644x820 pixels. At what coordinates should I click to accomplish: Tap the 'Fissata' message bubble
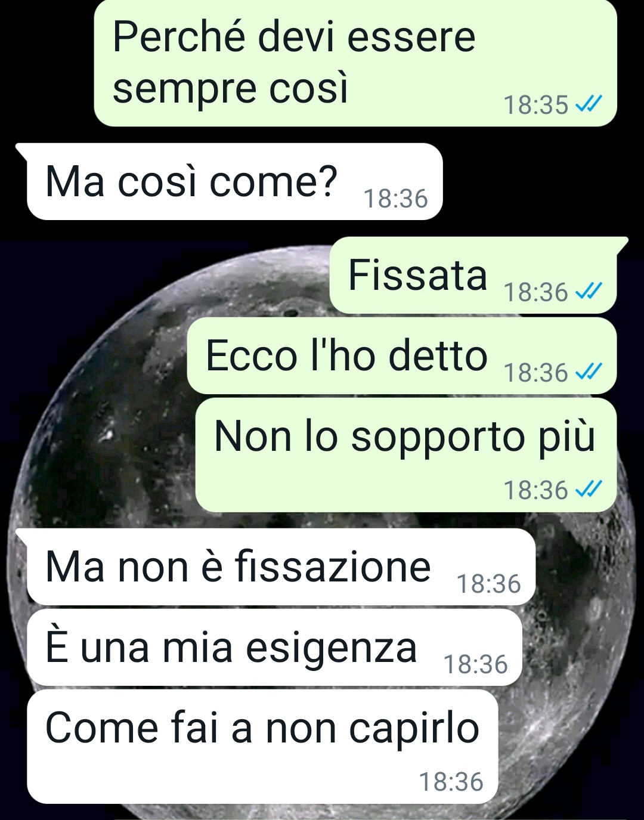click(x=473, y=275)
